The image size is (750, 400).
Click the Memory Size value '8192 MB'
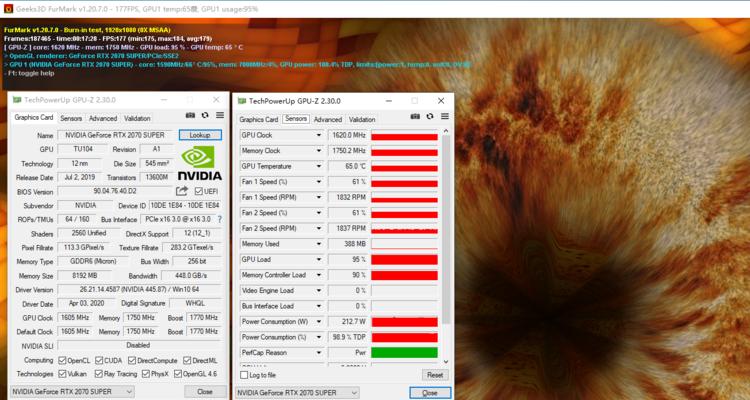(85, 276)
